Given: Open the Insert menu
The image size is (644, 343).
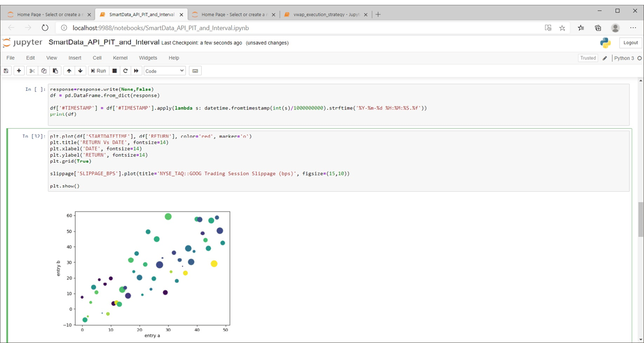Looking at the screenshot, I should (x=75, y=58).
